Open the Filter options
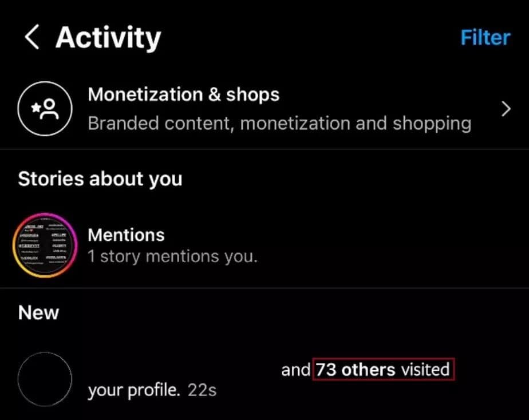 (x=485, y=37)
